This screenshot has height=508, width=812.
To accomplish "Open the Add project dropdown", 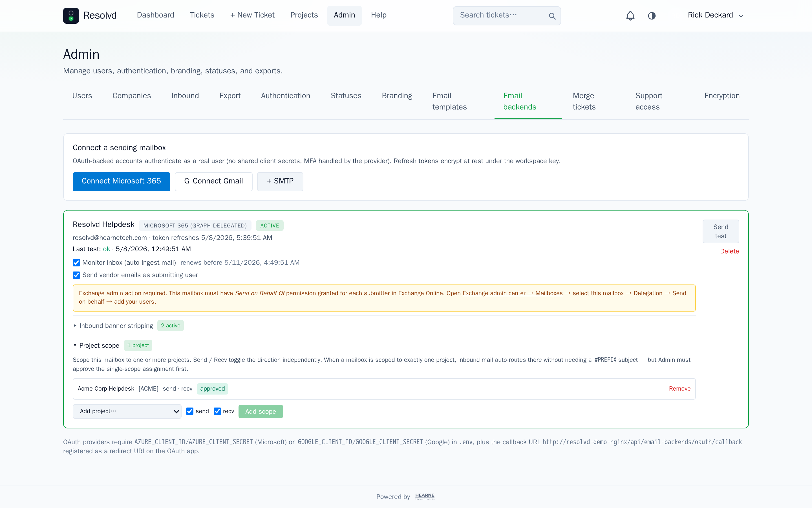I will [x=127, y=411].
